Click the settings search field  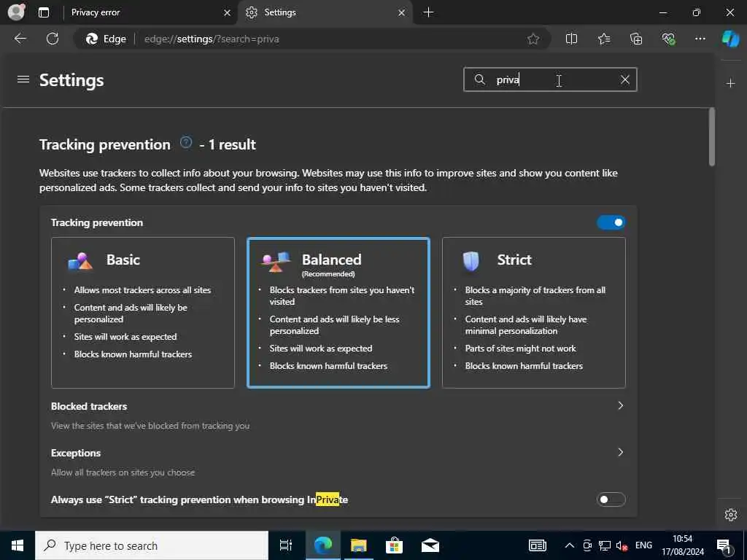pyautogui.click(x=550, y=79)
